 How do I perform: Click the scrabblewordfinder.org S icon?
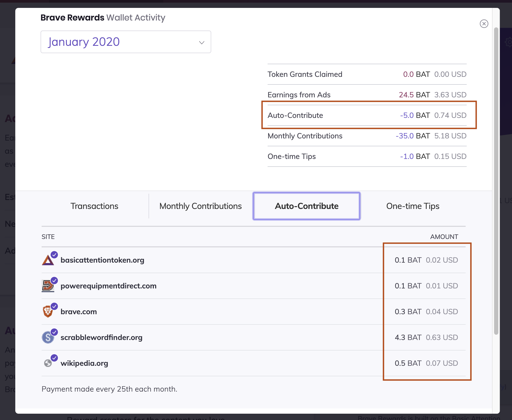(x=48, y=338)
